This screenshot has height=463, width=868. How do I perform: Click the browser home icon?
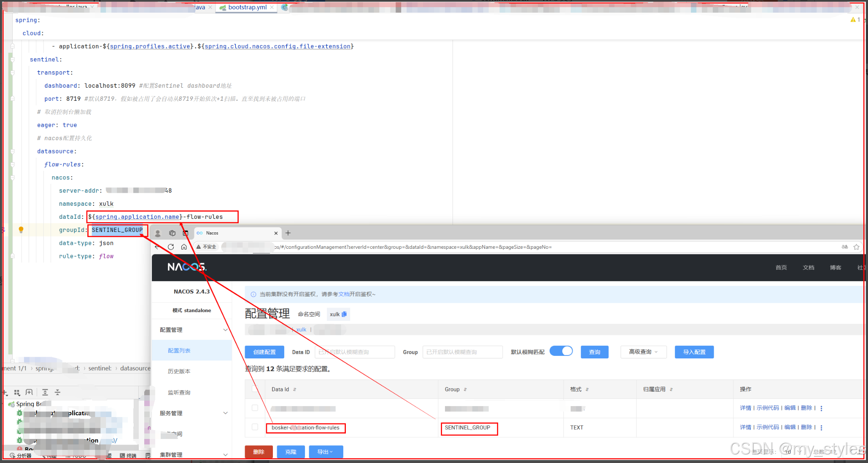(184, 247)
